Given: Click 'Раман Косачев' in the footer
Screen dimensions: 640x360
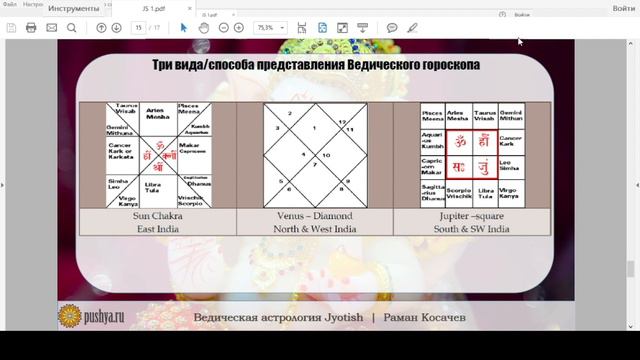Looking at the screenshot, I should click(424, 317).
